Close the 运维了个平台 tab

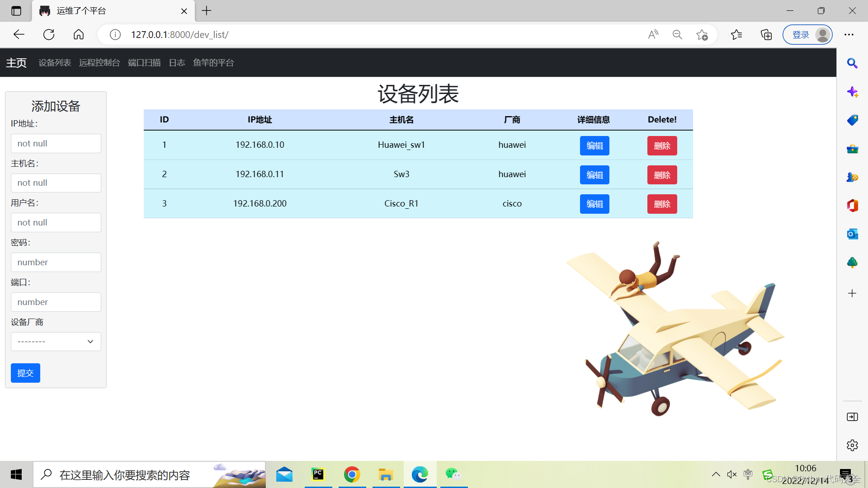184,11
